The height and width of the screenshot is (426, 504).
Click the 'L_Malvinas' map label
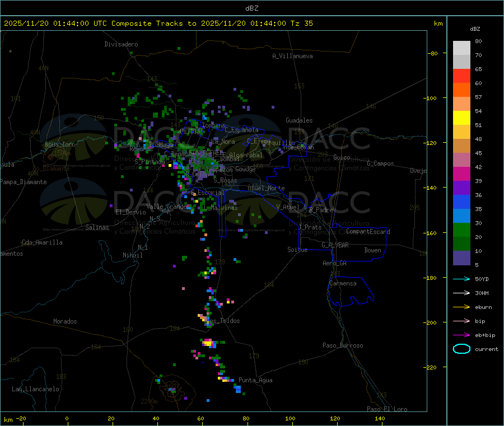pos(221,208)
